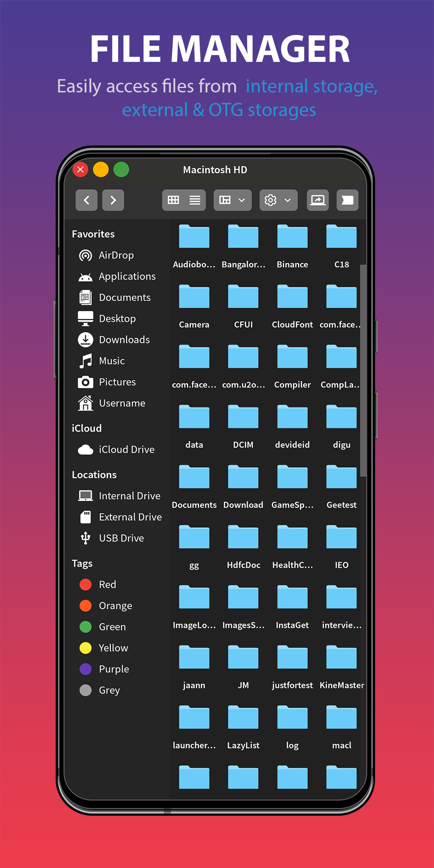Open the justfortest folder
The width and height of the screenshot is (434, 868).
pyautogui.click(x=293, y=667)
